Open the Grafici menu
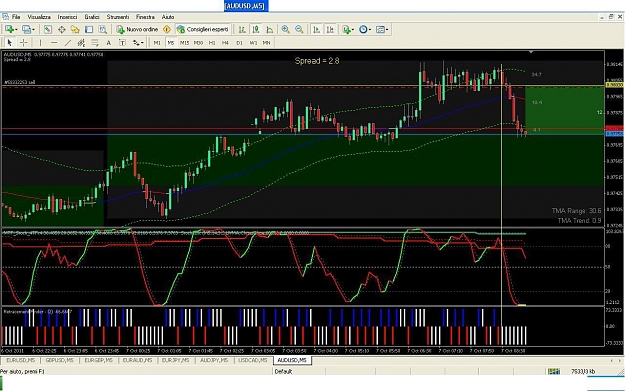 (92, 17)
